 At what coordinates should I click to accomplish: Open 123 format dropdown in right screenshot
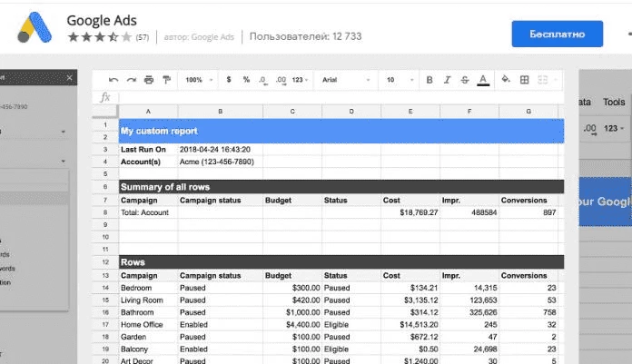614,129
